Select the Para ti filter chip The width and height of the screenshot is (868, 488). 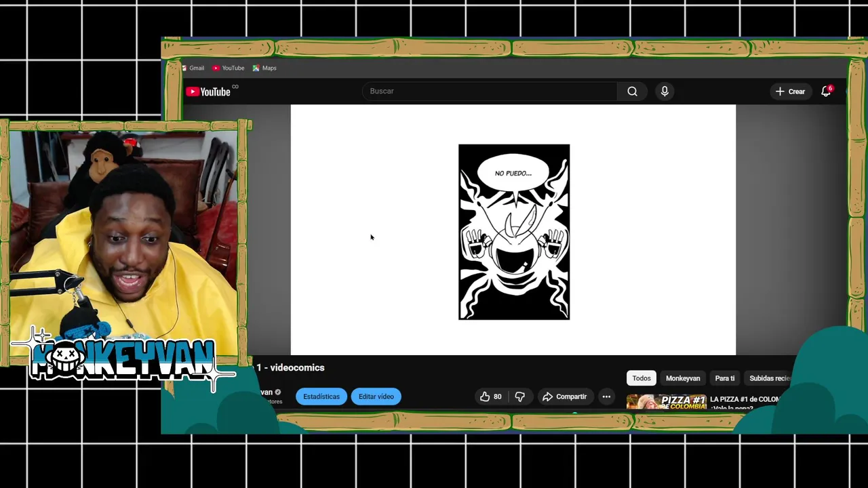tap(725, 378)
